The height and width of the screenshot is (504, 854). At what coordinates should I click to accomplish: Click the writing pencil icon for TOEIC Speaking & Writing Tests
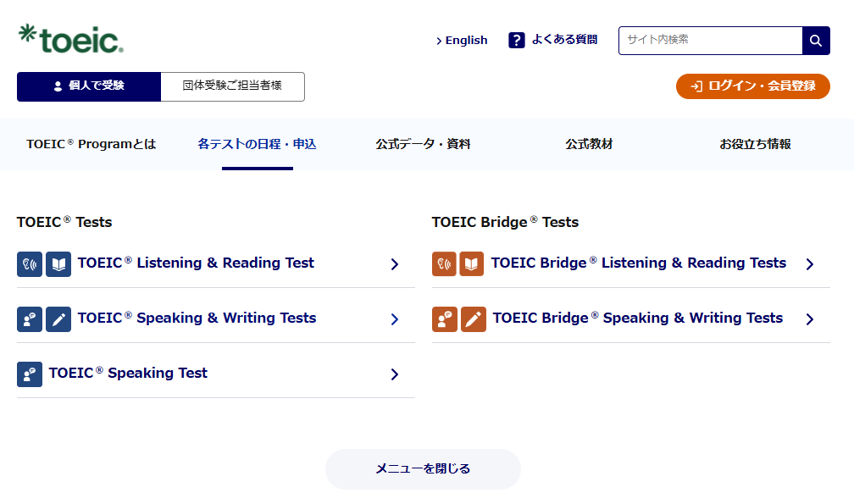(x=58, y=319)
